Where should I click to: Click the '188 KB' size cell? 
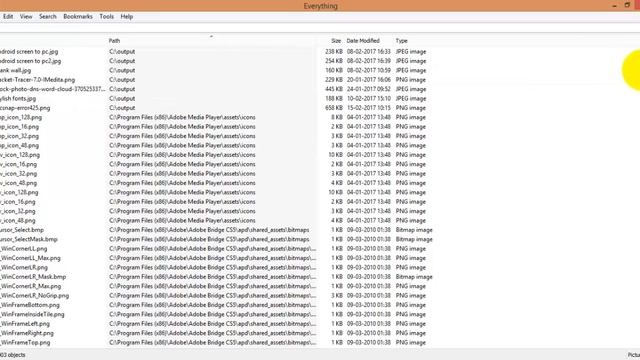click(334, 99)
